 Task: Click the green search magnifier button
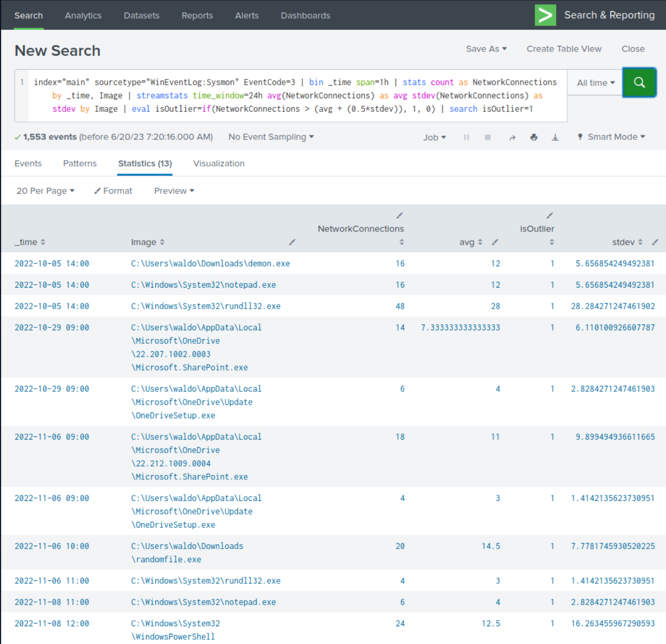[639, 83]
